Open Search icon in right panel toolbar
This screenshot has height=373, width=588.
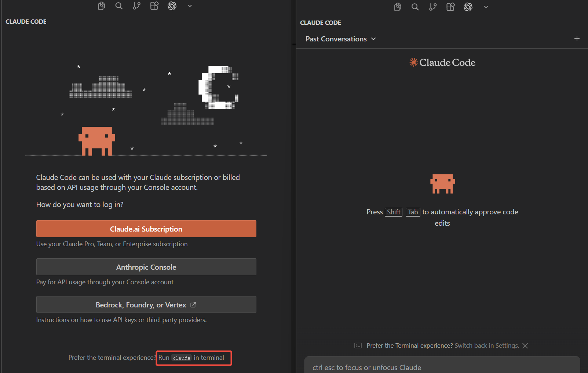415,7
